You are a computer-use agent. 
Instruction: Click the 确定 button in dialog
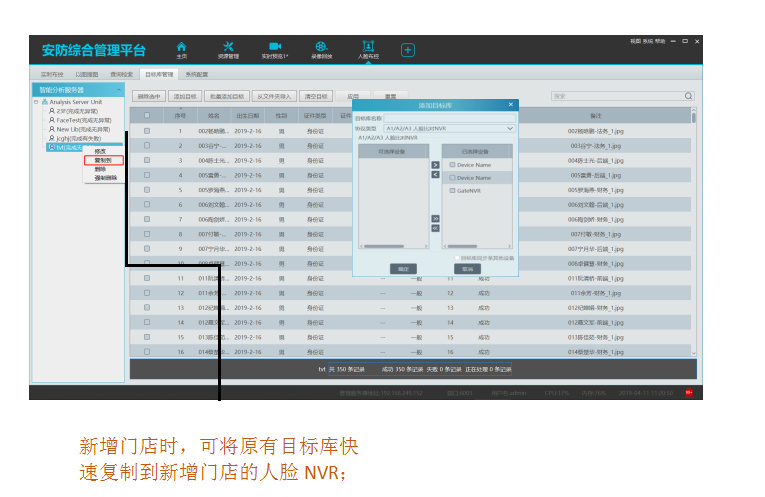tap(403, 268)
